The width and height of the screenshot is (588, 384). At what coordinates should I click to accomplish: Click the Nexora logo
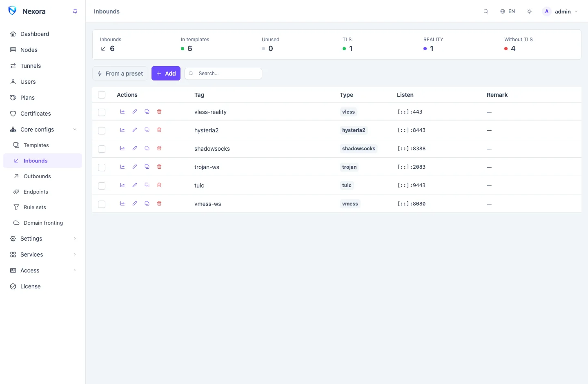[x=13, y=11]
